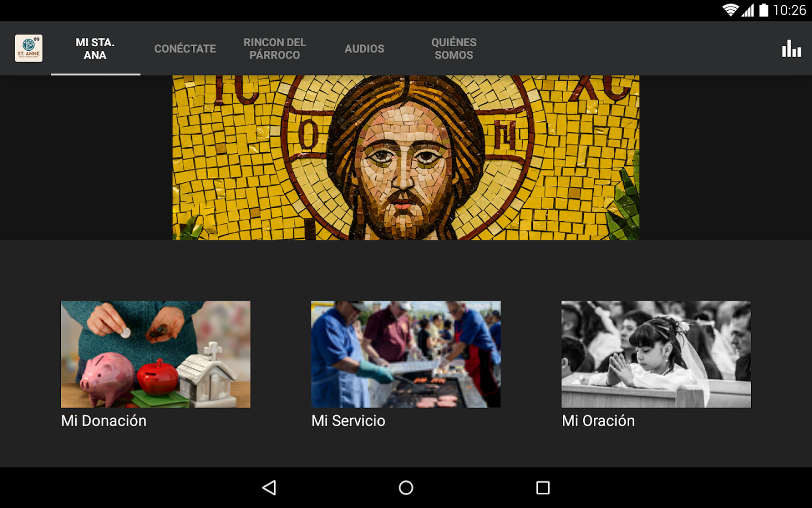This screenshot has width=812, height=508.
Task: Tap the battery status icon
Action: 764,10
